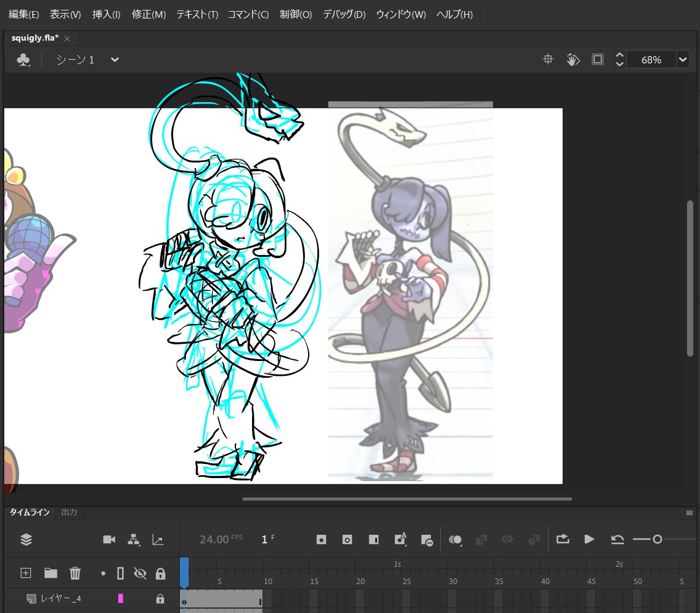
Task: Click the rightmost grayed tween plus icon
Action: pyautogui.click(x=534, y=540)
